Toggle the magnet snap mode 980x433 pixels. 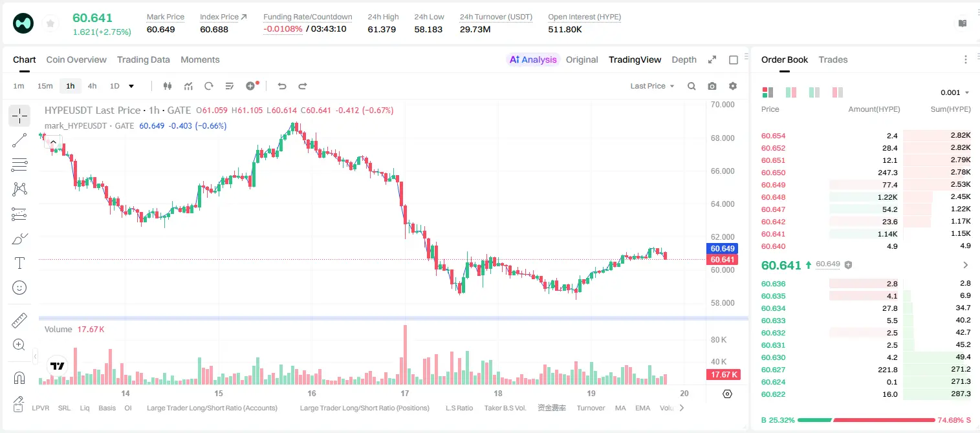click(x=19, y=377)
